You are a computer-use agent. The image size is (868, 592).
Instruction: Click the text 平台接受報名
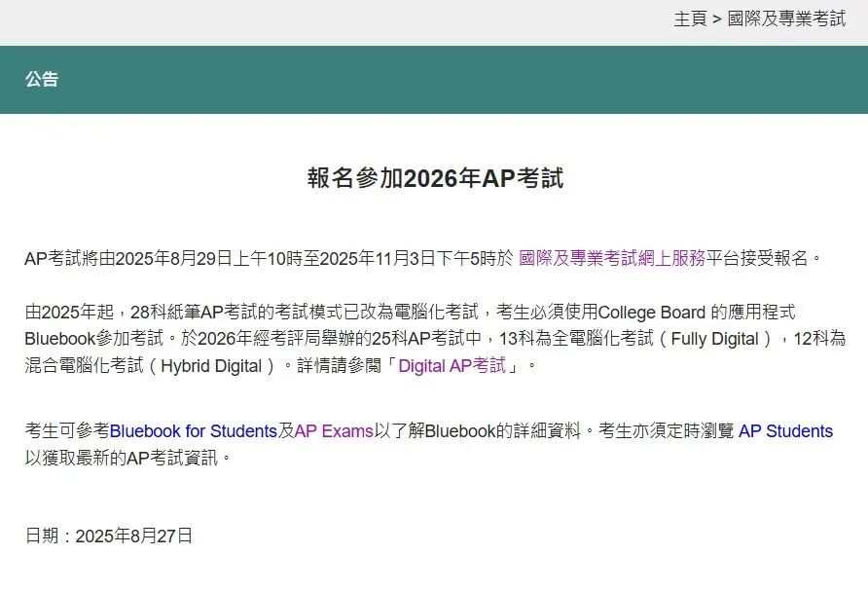[x=757, y=258]
